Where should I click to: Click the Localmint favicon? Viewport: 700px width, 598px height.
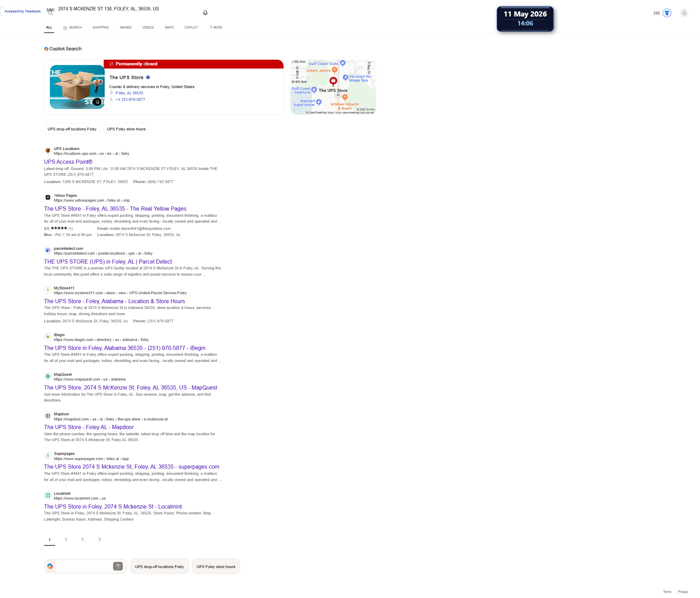point(48,495)
